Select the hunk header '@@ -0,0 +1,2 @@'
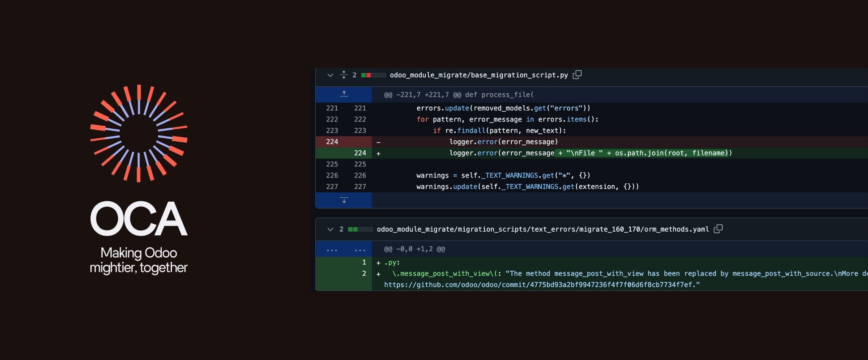Viewport: 868px width, 360px height. pos(414,249)
